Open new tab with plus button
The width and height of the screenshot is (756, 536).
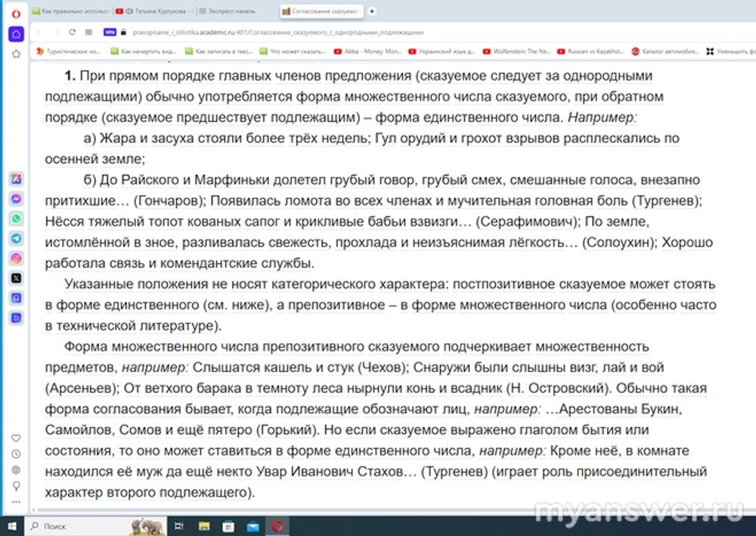coord(372,11)
